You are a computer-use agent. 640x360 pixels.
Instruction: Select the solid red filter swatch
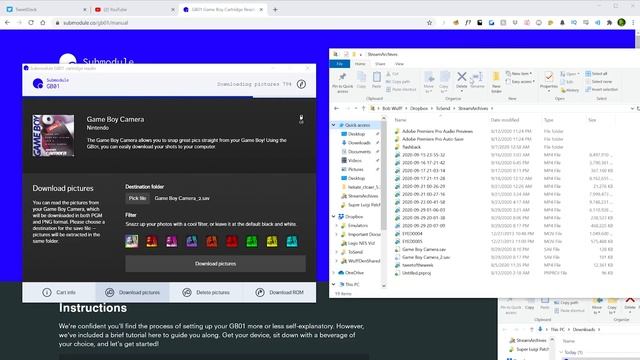coord(232,241)
